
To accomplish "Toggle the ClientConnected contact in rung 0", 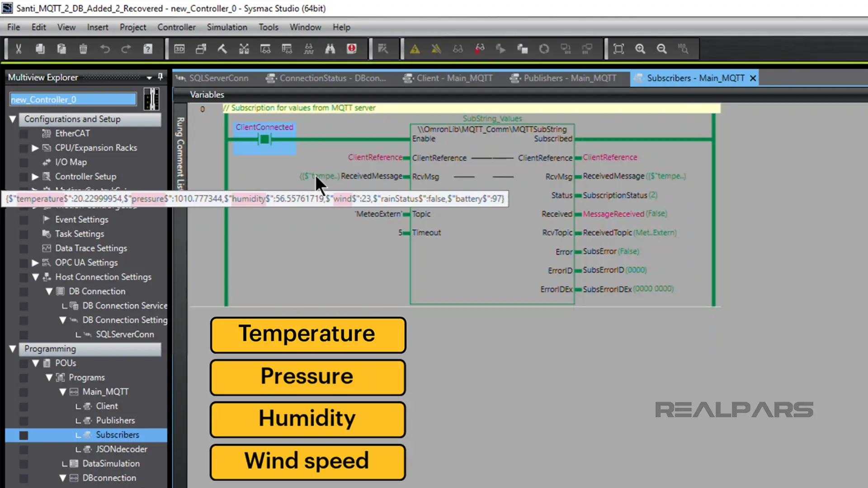I will click(264, 140).
